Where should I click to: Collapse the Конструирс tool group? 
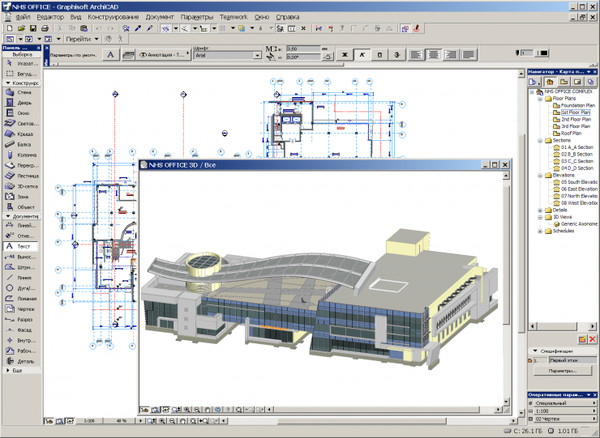(8, 83)
